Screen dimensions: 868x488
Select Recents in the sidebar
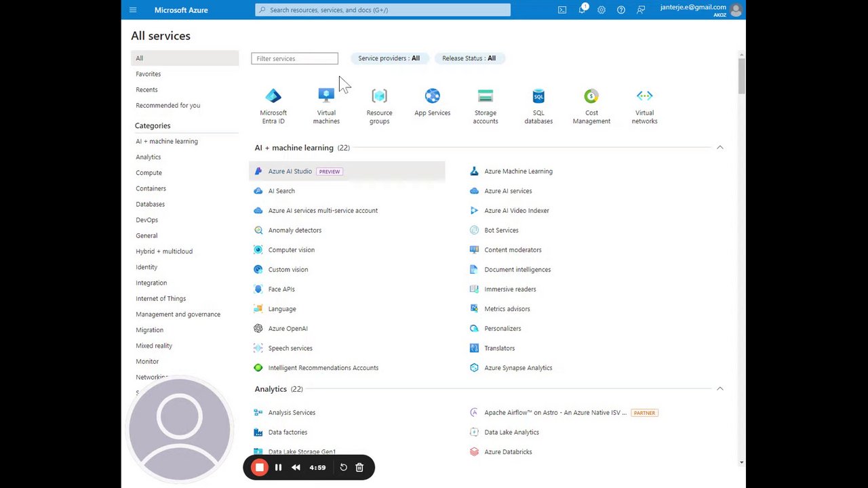[146, 89]
